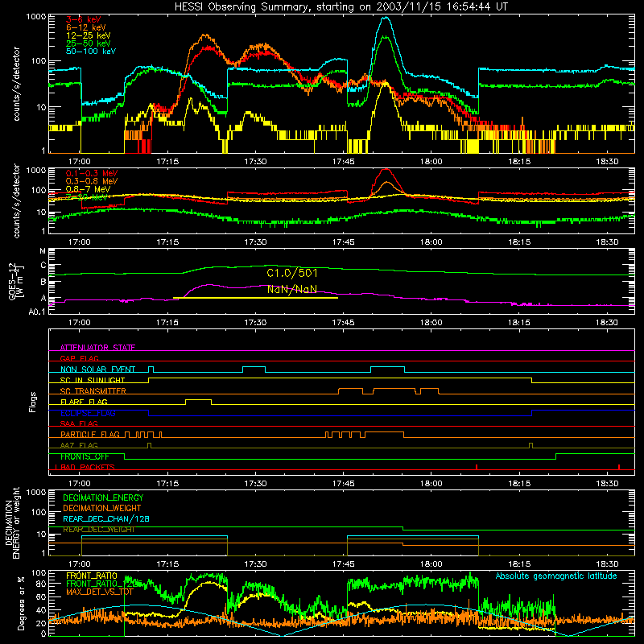Viewport: 644px width, 644px height.
Task: Select the SC_IN_SUNLIGHT flag label
Action: pyautogui.click(x=93, y=380)
